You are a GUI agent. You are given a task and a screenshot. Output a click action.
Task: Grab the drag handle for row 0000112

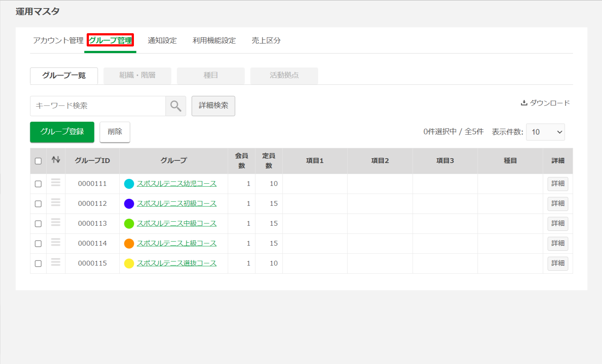(x=56, y=202)
